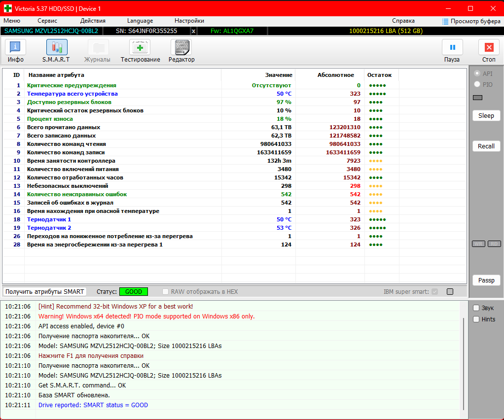This screenshot has height=420, width=504.
Task: Click the green GOOD status indicator
Action: 133,291
